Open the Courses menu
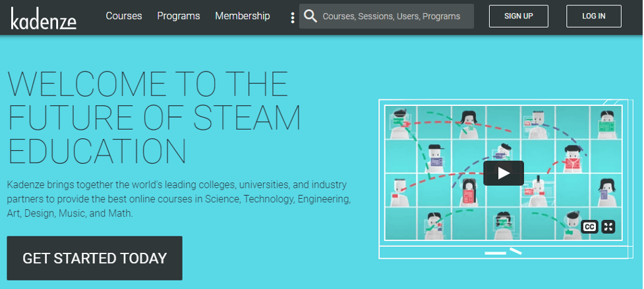The width and height of the screenshot is (644, 289). pyautogui.click(x=124, y=16)
